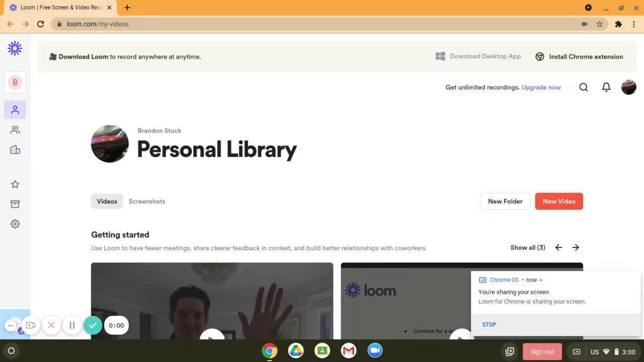Image resolution: width=644 pixels, height=362 pixels.
Task: Click the browser back arrow
Action: [10, 24]
